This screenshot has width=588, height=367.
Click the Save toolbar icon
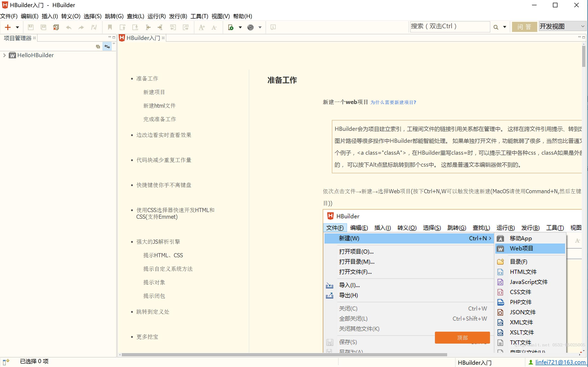point(31,27)
